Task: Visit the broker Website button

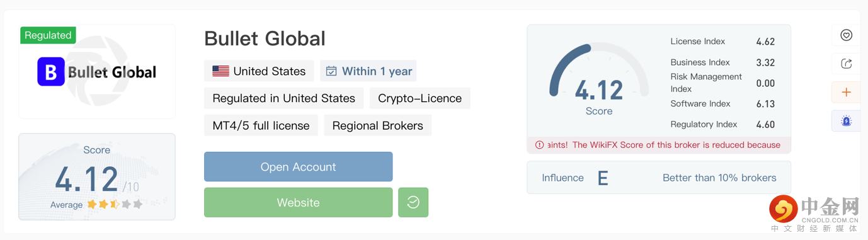Action: [298, 202]
